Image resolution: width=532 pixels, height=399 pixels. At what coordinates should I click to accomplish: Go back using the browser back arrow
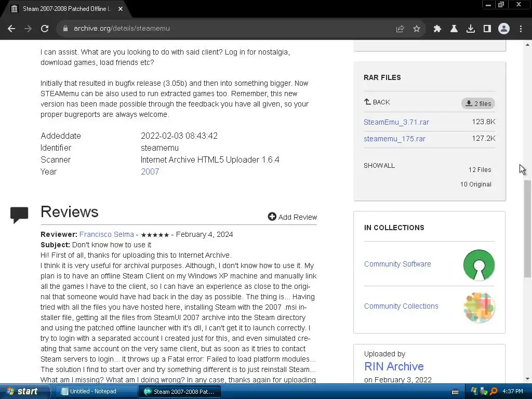coord(11,29)
